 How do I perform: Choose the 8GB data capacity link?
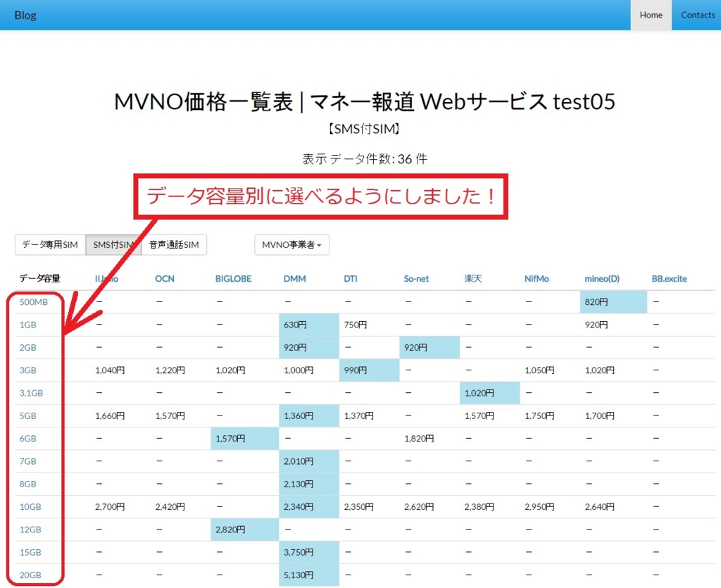click(x=27, y=484)
